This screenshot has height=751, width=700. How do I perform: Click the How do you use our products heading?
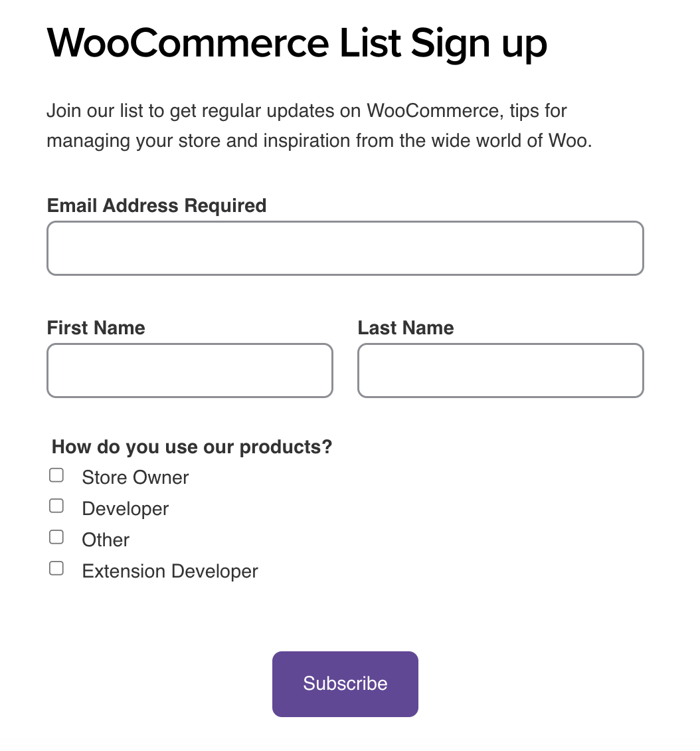[191, 447]
